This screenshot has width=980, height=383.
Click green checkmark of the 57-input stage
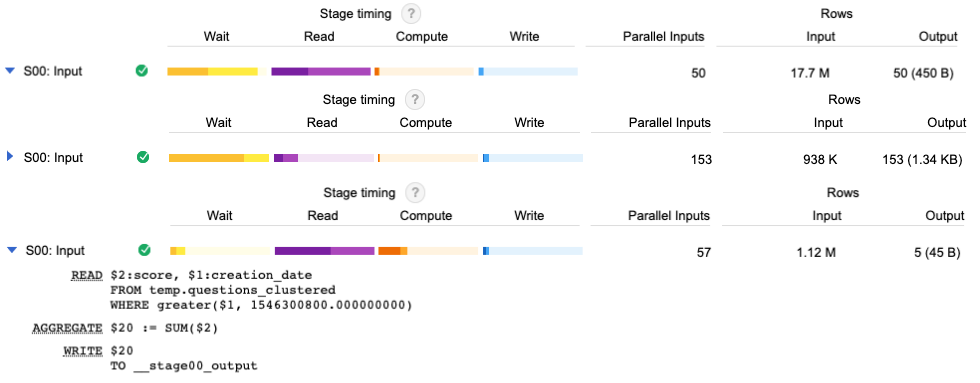144,251
